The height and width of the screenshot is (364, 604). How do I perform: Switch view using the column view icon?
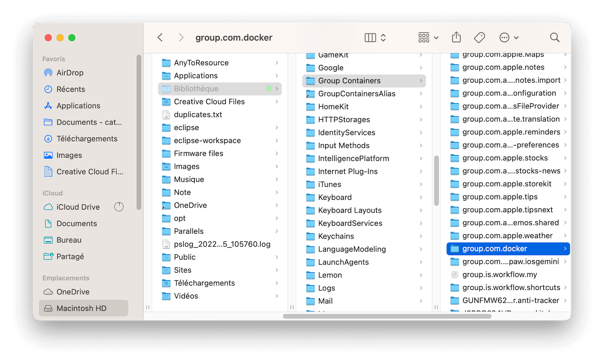[x=370, y=37]
